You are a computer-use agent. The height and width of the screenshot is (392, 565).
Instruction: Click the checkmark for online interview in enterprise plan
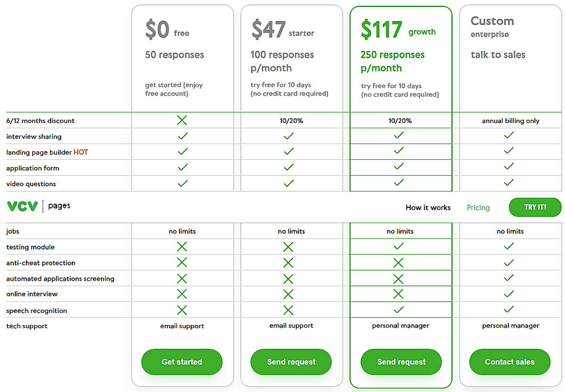coord(508,294)
